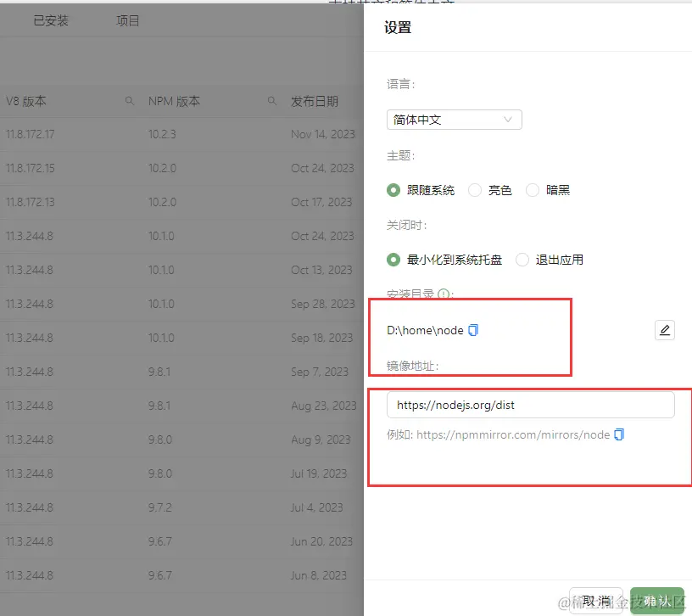Viewport: 692px width, 616px height.
Task: Click the green 确认 button
Action: click(657, 601)
